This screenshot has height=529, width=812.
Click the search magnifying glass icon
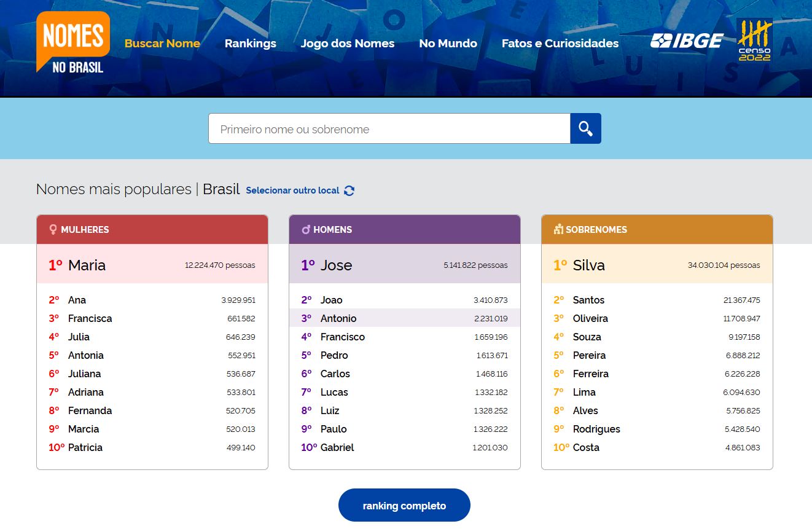[x=585, y=128]
